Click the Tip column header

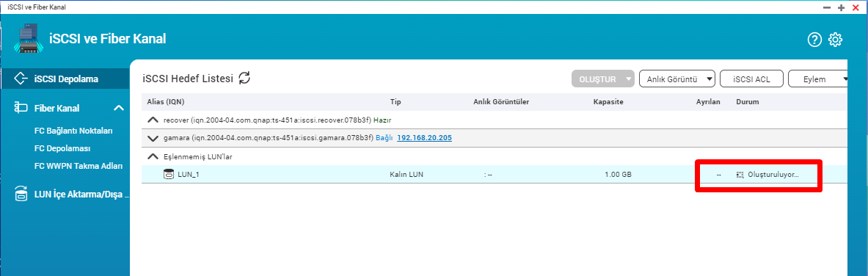click(x=395, y=102)
